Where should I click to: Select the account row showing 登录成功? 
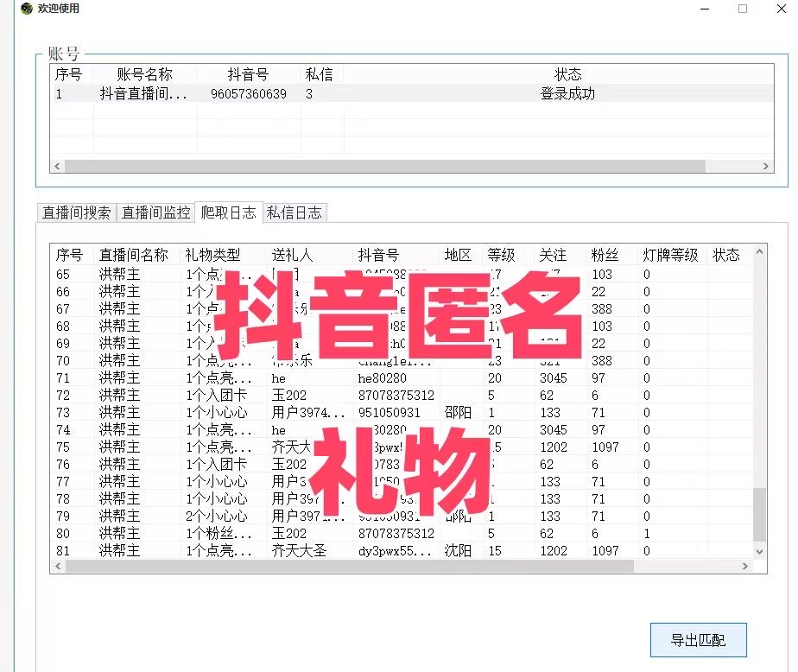(345, 93)
